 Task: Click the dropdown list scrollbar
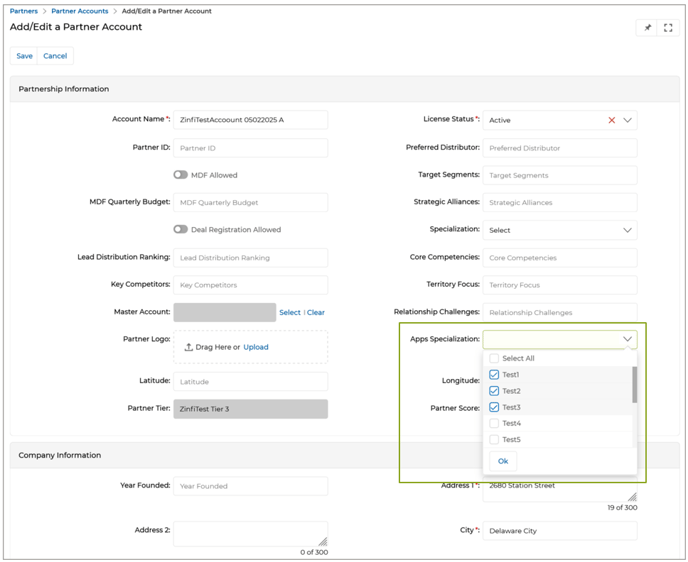[x=634, y=385]
